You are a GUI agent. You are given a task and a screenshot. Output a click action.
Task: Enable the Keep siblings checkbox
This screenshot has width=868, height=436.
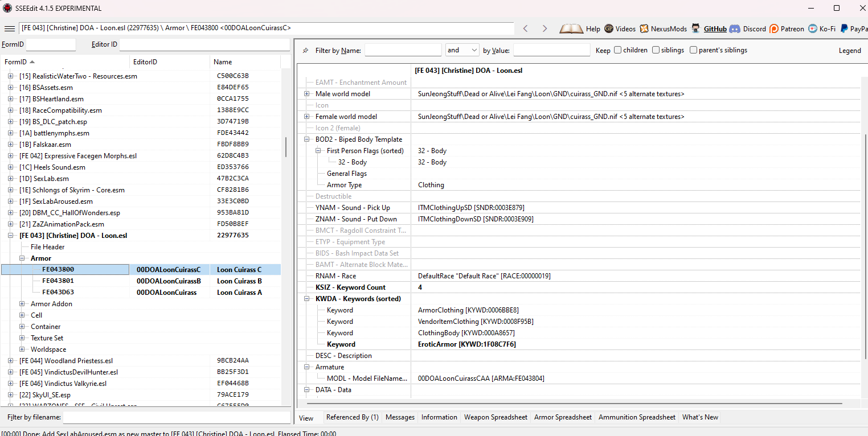pyautogui.click(x=656, y=50)
